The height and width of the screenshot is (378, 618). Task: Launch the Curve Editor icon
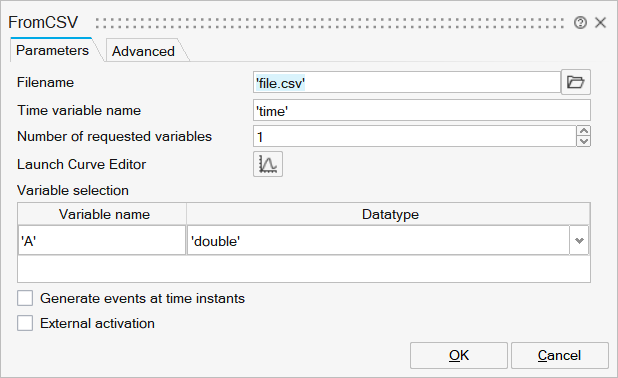[x=268, y=164]
